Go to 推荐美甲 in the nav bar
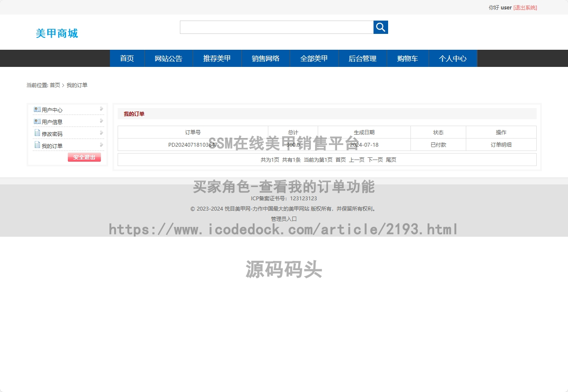Viewport: 568px width, 392px height. [x=217, y=58]
